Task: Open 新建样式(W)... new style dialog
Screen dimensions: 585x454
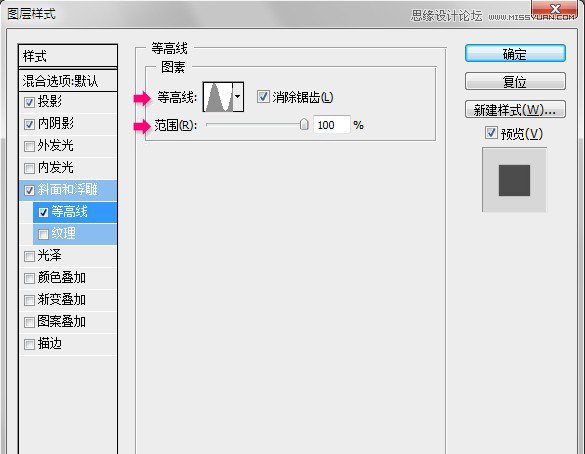Action: click(x=515, y=110)
